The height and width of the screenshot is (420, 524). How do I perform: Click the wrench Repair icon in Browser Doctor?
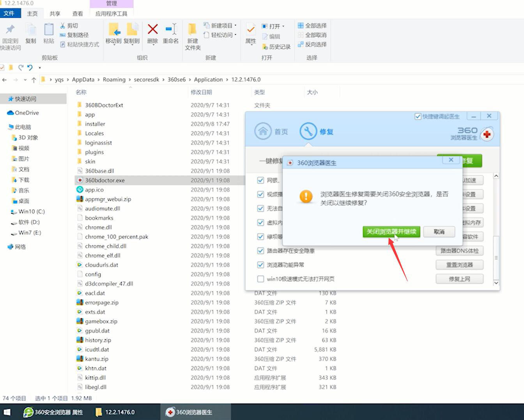point(308,131)
